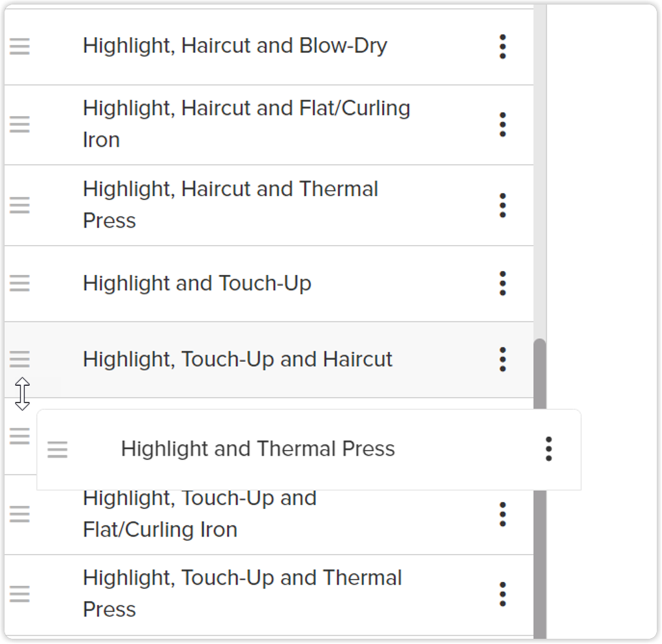Screen dimensions: 662x644
Task: Click reorder handle of Highlight, Touch-Up and Thermal Press
Action: (x=20, y=594)
